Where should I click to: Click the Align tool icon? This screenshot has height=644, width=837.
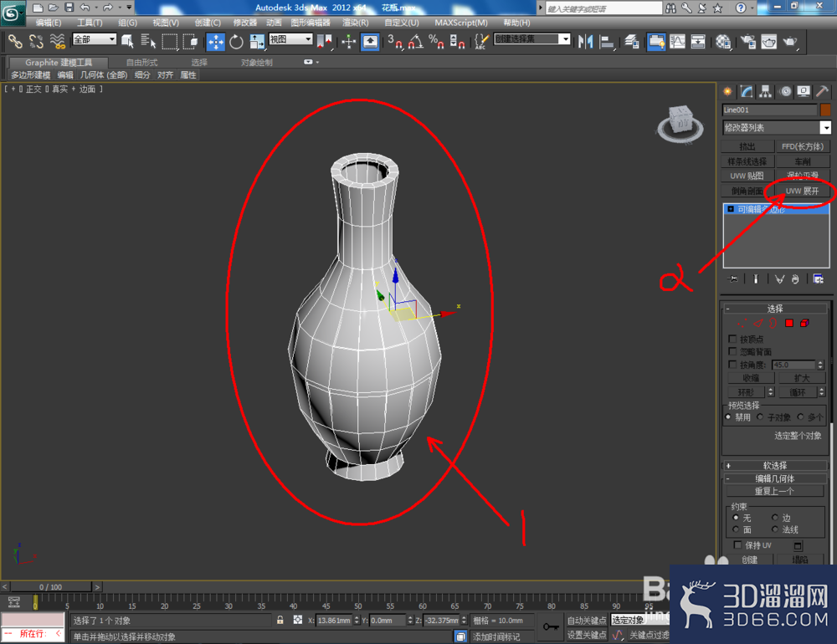(606, 42)
